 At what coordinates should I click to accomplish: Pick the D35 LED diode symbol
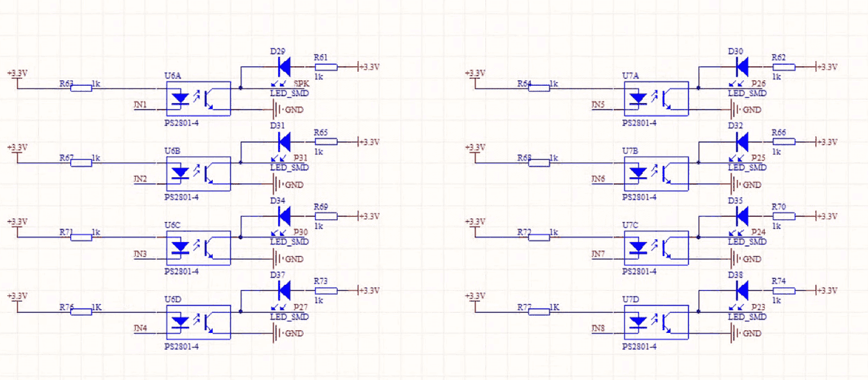coord(742,216)
